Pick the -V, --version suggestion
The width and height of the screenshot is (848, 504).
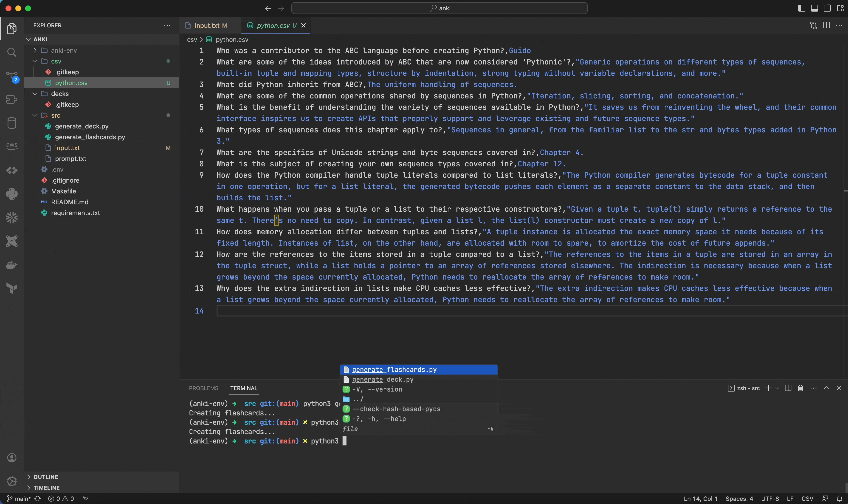[x=419, y=389]
